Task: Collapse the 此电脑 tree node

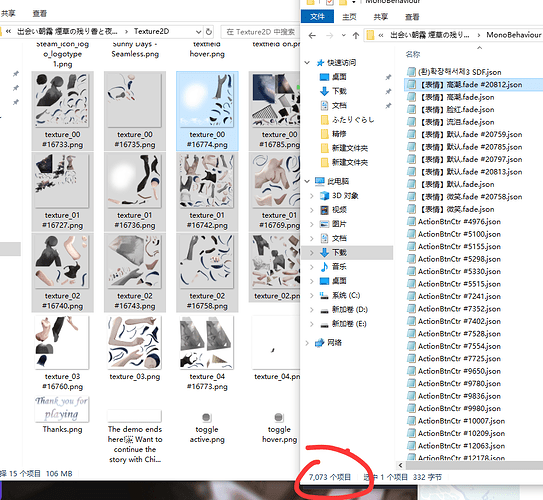Action: tap(307, 181)
